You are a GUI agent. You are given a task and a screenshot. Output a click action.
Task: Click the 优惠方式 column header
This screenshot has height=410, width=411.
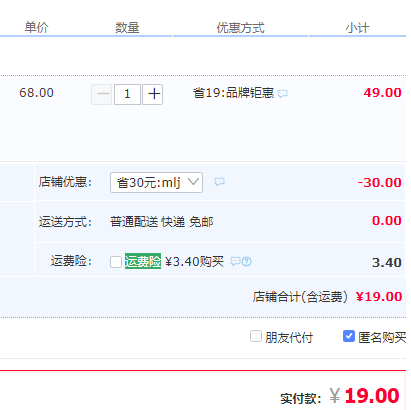(240, 27)
